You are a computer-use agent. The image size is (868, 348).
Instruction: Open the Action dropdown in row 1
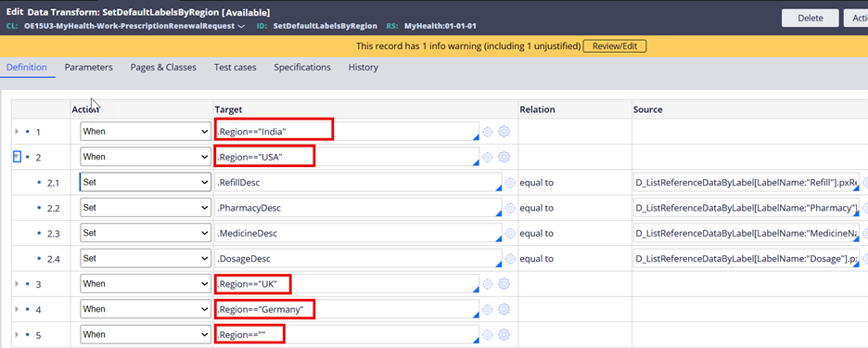click(x=145, y=132)
